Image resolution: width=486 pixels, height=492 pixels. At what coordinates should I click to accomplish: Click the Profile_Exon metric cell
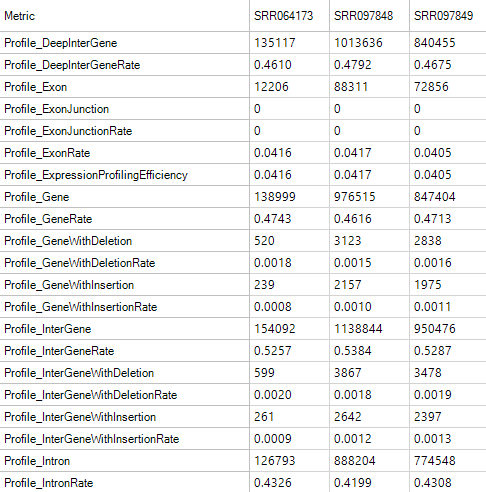pos(35,87)
